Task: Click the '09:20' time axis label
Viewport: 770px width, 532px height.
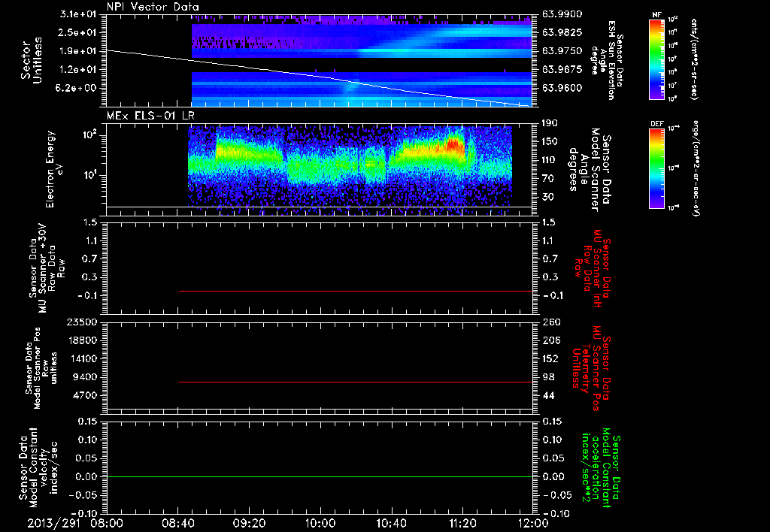Action: [x=249, y=523]
